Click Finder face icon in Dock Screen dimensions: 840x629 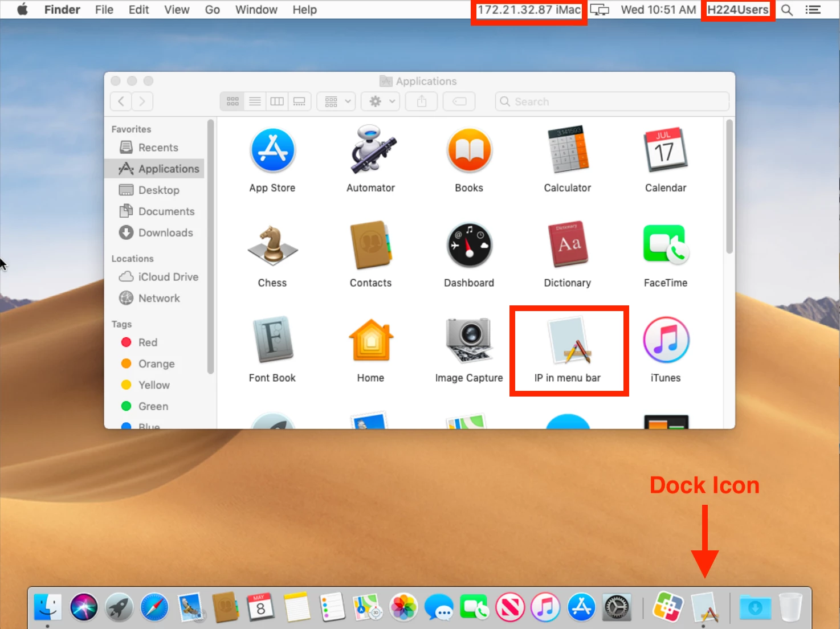pyautogui.click(x=48, y=607)
